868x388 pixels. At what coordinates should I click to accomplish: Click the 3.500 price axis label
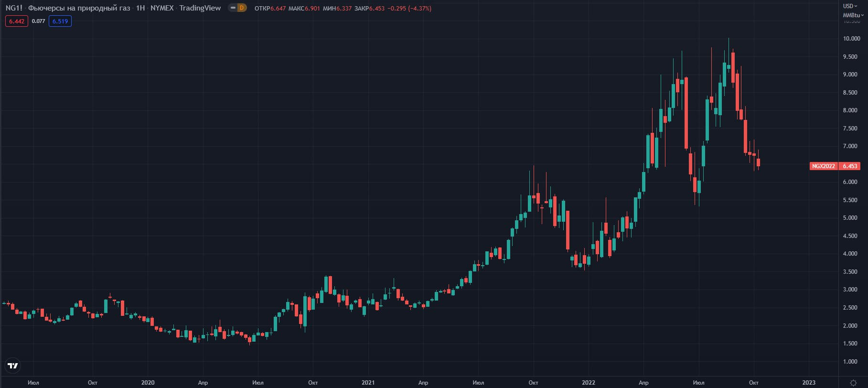pos(850,272)
